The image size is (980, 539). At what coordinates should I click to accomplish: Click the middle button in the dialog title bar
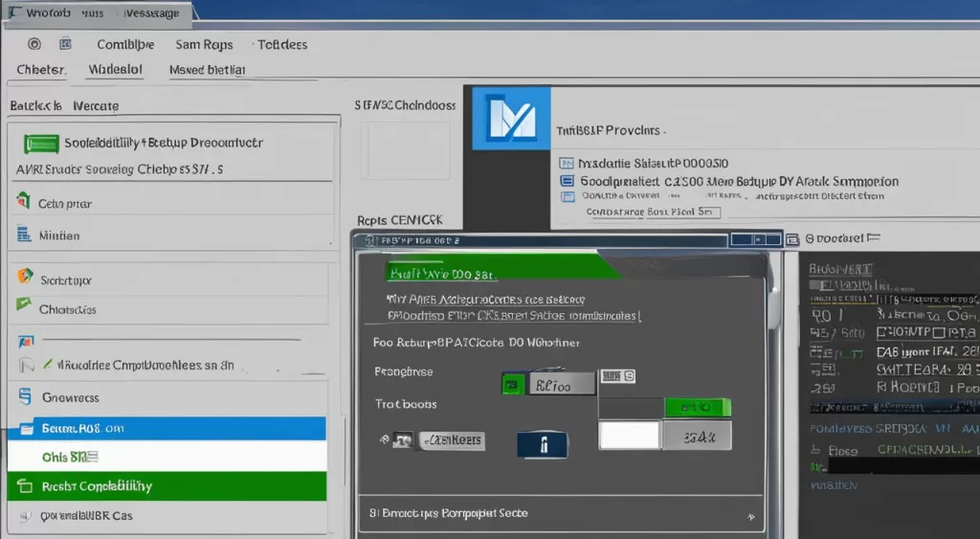(x=759, y=239)
